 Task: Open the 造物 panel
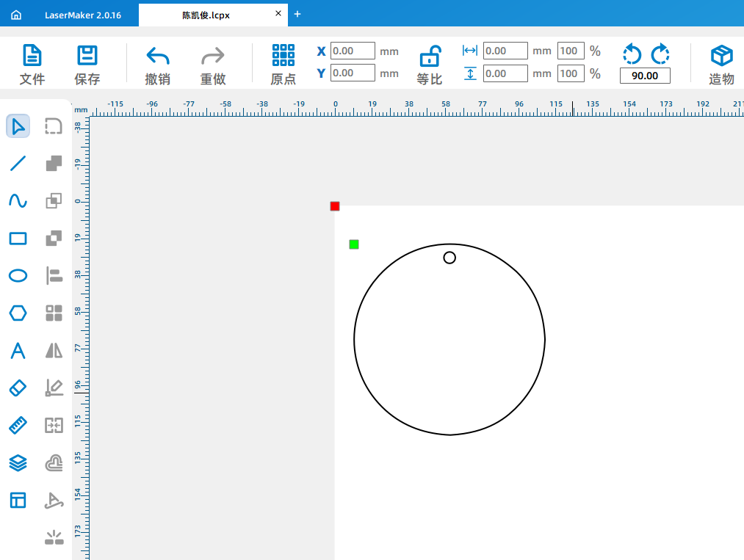coord(721,65)
